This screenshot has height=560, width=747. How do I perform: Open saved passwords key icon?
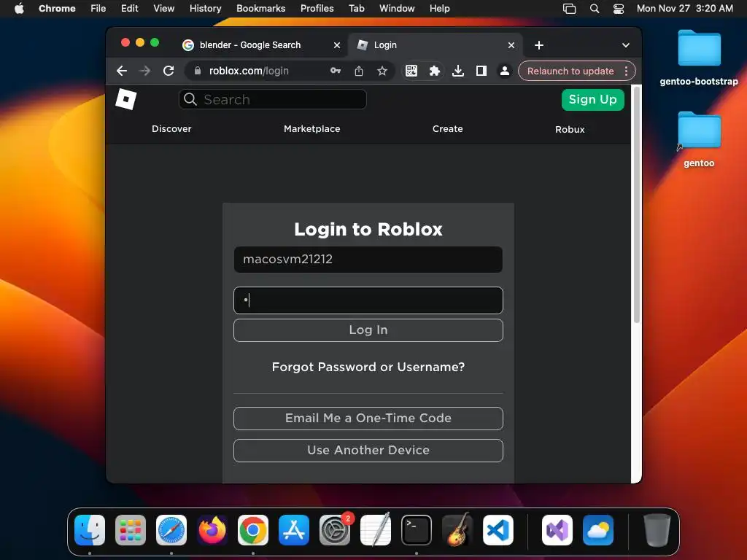[336, 71]
